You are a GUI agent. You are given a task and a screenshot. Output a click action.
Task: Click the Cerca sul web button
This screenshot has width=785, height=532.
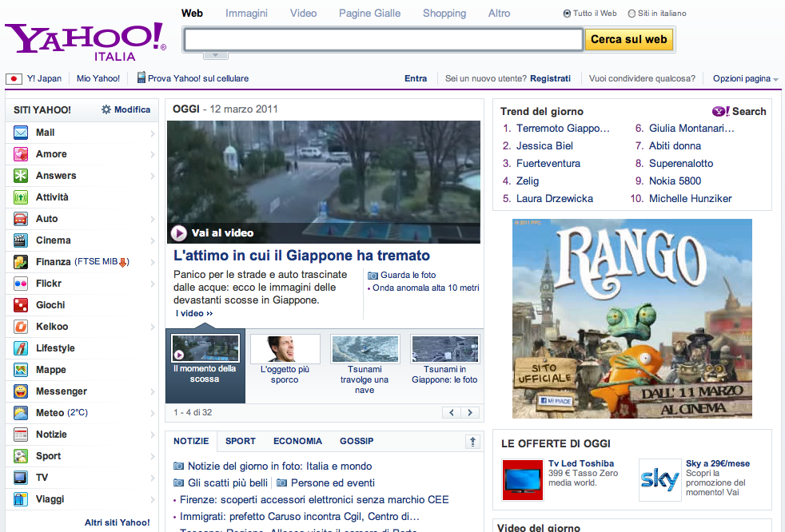629,39
